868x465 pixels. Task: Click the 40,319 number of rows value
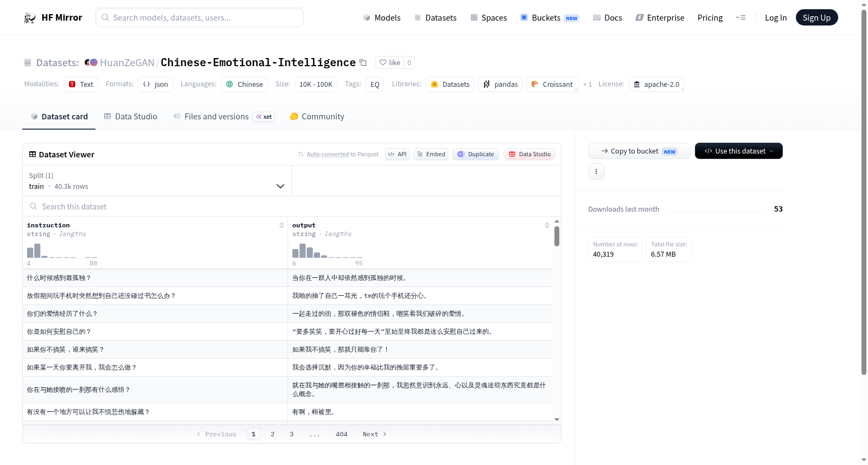tap(603, 254)
